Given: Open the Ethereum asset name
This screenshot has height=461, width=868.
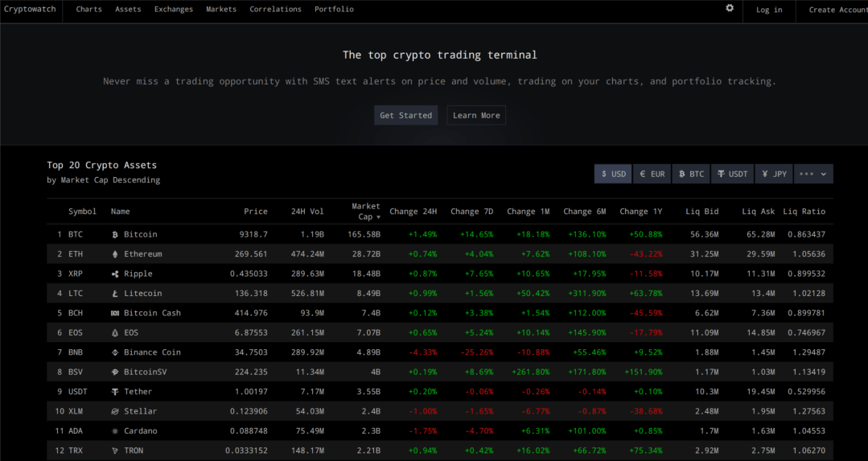Looking at the screenshot, I should click(143, 254).
